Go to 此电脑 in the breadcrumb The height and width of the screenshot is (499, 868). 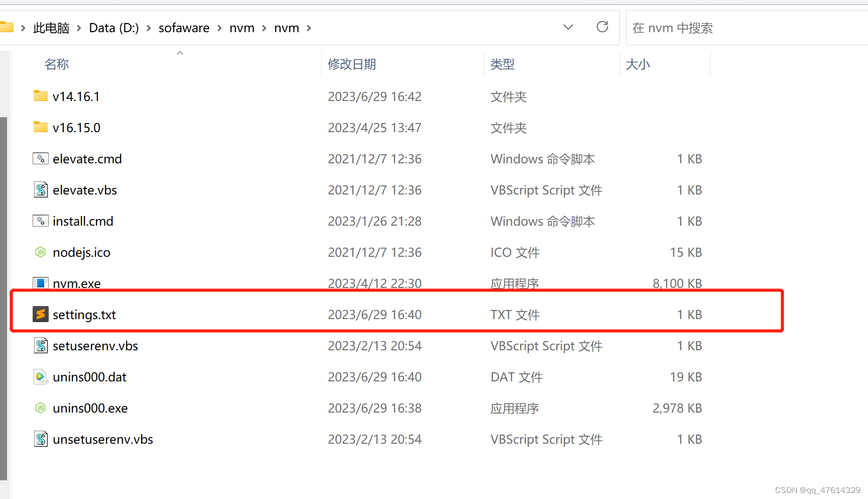pos(51,28)
